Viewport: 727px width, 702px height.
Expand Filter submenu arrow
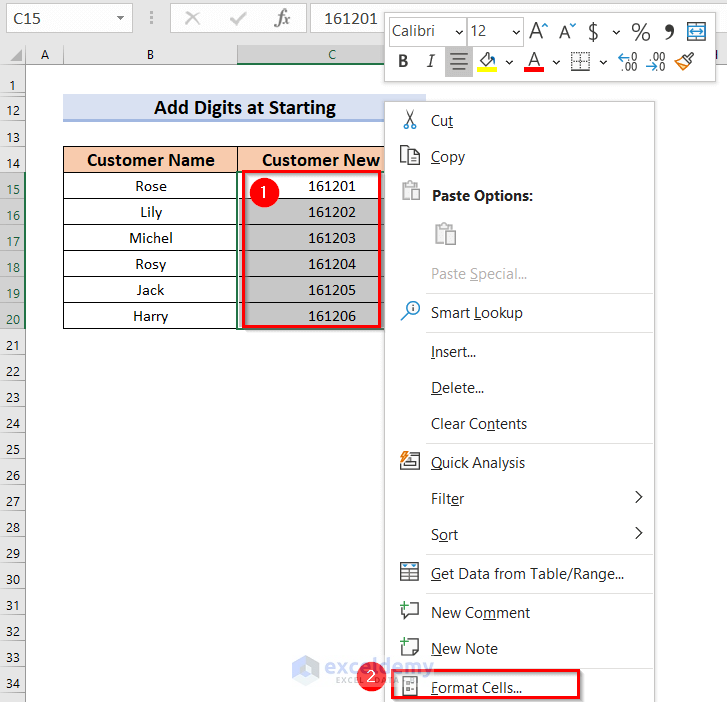[638, 497]
